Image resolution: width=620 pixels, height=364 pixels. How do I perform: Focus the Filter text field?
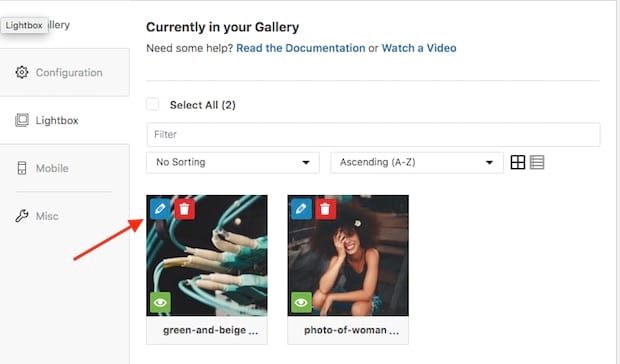pyautogui.click(x=373, y=134)
